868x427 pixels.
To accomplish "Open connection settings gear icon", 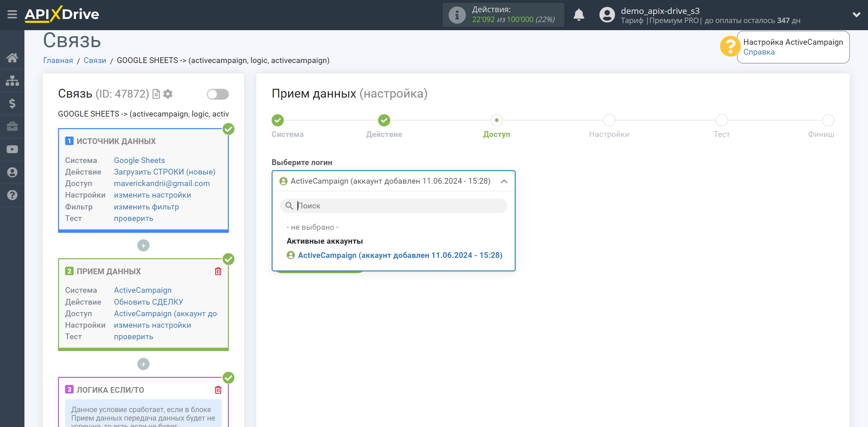I will point(168,94).
